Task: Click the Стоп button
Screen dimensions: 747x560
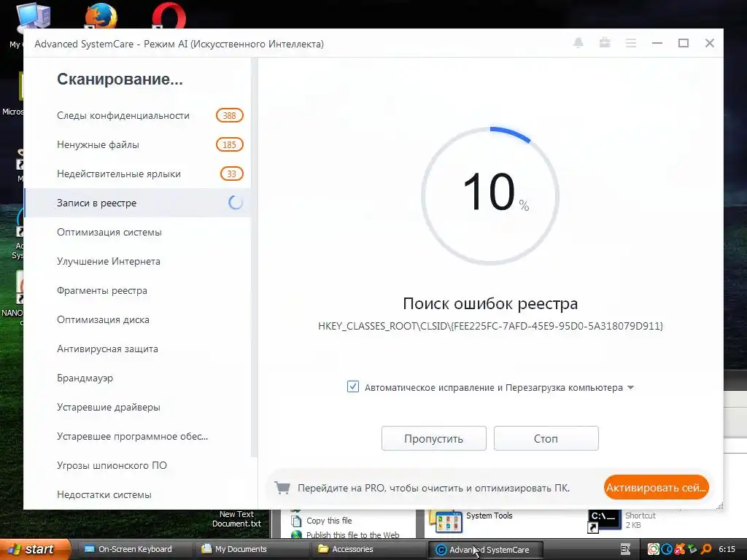Action: [x=546, y=438]
